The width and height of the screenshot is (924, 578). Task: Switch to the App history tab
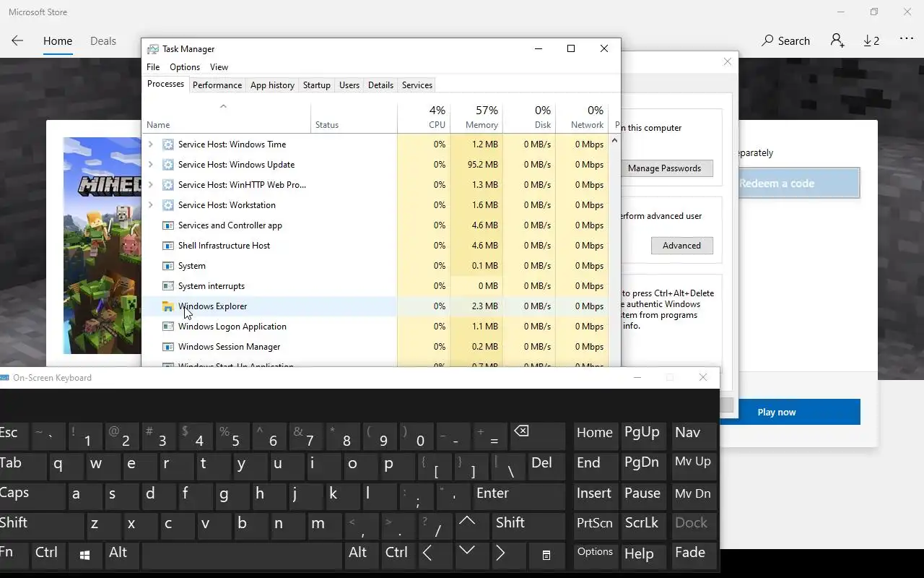pos(272,85)
